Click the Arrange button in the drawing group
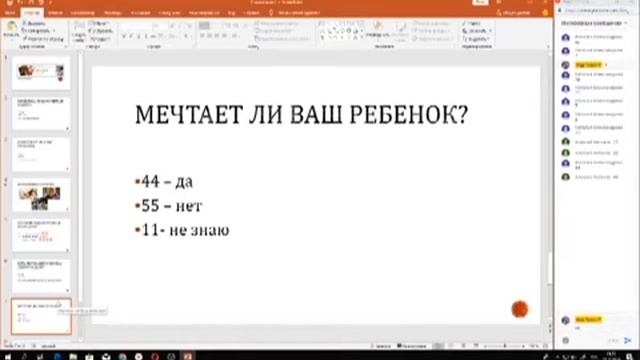 click(378, 30)
